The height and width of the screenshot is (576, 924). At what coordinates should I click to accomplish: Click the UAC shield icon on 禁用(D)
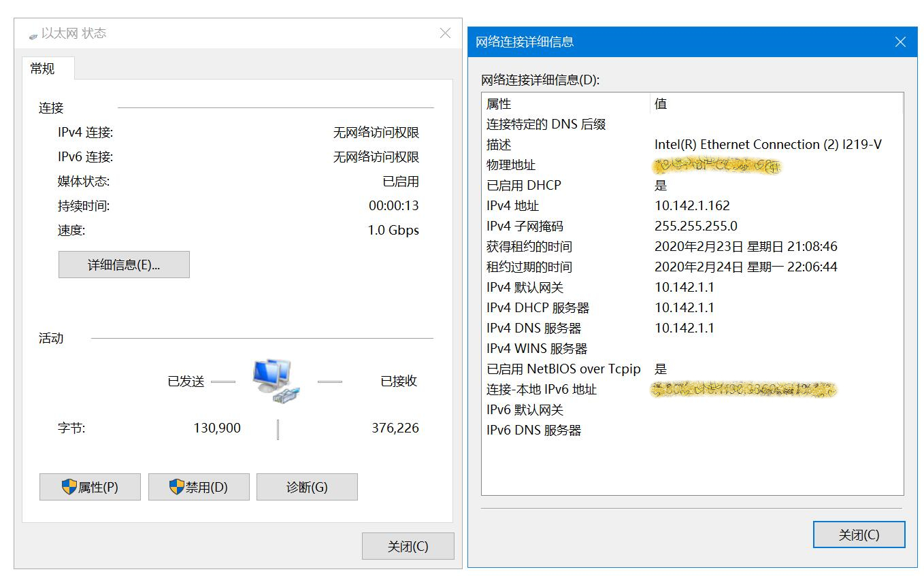(x=176, y=486)
